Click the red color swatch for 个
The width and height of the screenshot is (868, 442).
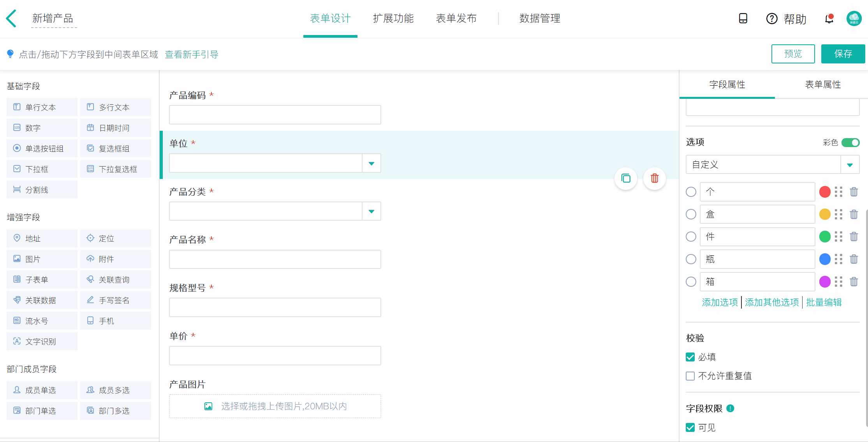[x=825, y=192]
